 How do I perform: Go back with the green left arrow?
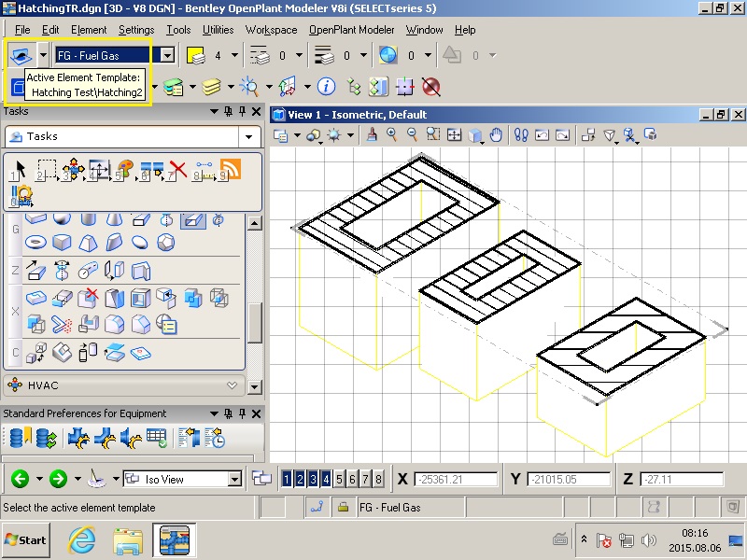(20, 478)
